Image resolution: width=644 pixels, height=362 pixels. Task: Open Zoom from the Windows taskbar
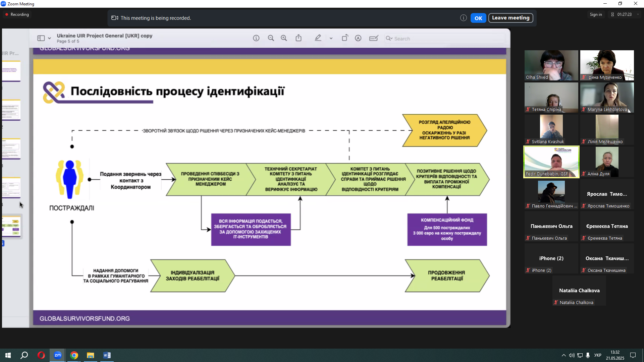58,355
